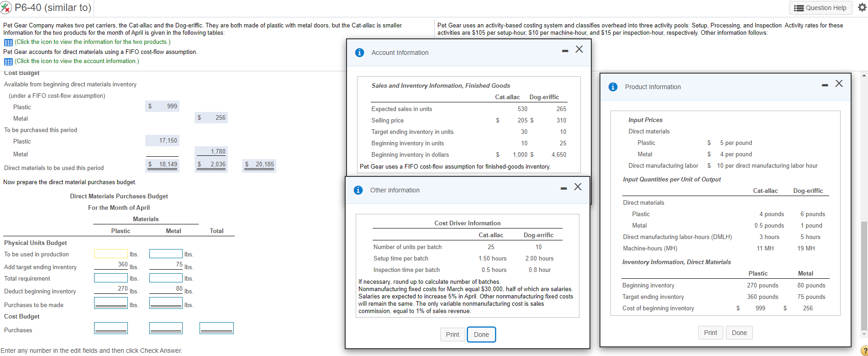Click 'Input Prices' heading in Product Information
868x356 pixels.
(645, 120)
